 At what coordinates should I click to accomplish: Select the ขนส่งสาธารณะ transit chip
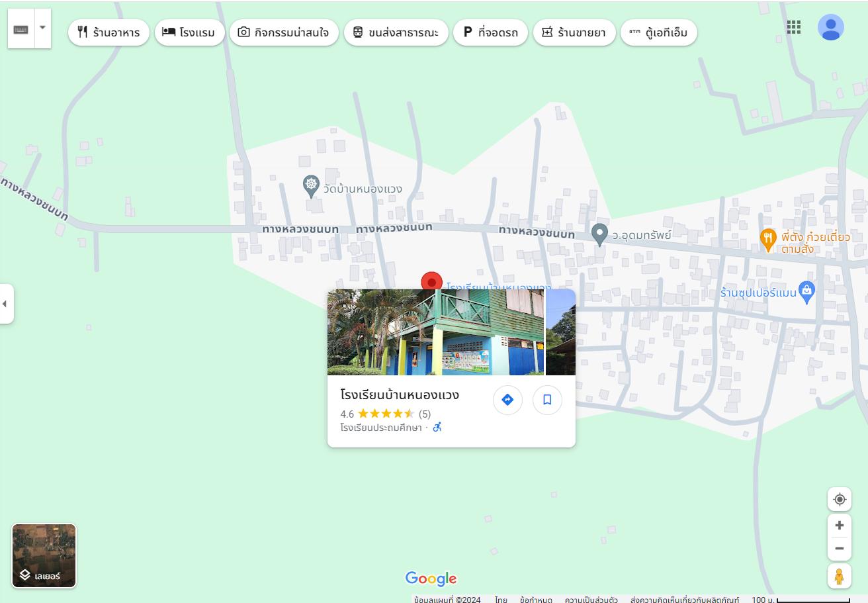click(396, 32)
